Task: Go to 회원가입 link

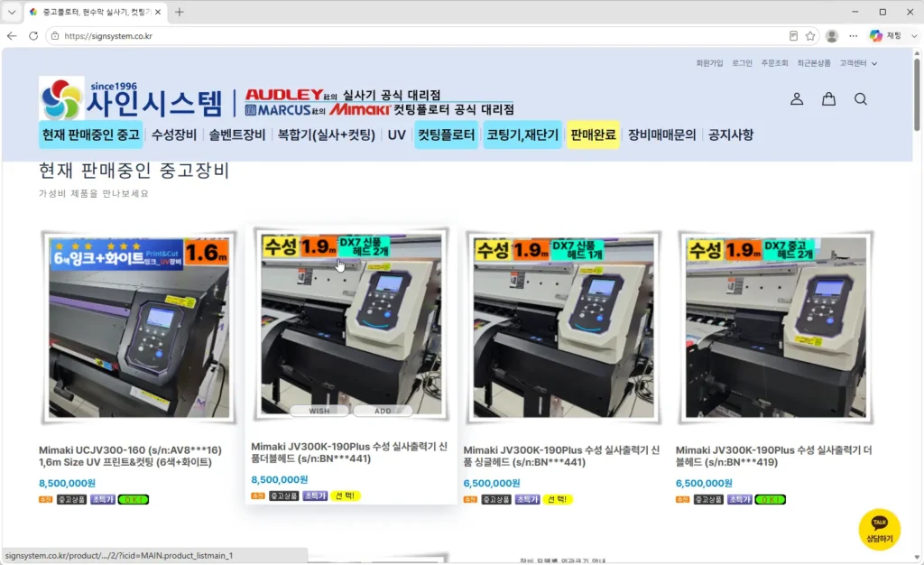Action: [x=709, y=63]
